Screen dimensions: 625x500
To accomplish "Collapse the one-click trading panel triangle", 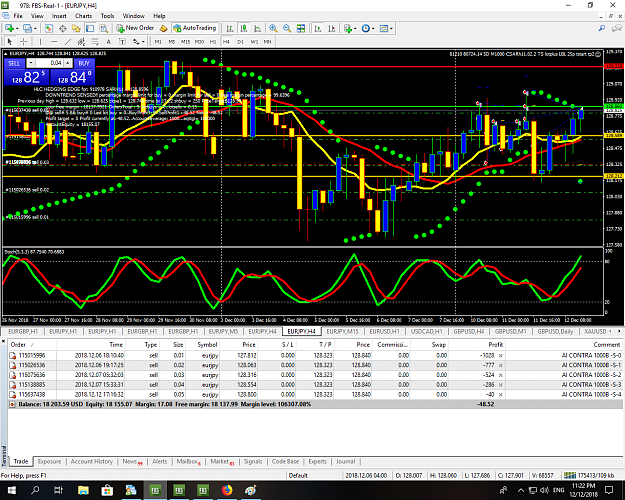I will [6, 53].
